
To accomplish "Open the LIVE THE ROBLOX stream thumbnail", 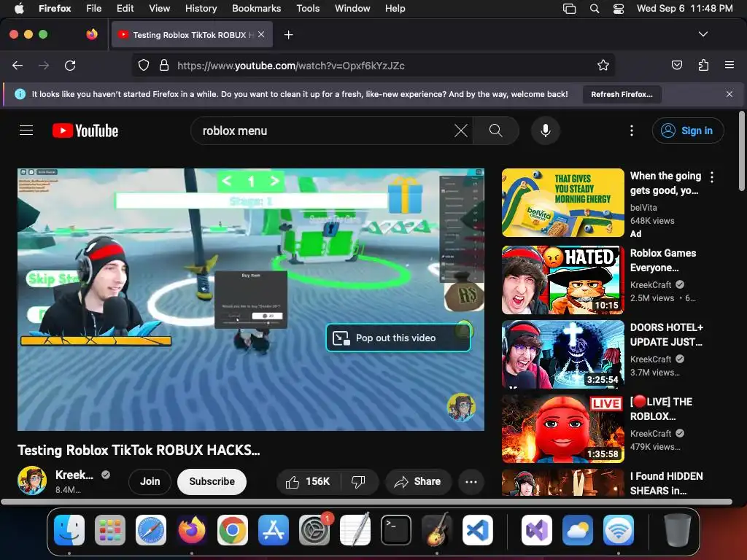I will click(x=562, y=429).
